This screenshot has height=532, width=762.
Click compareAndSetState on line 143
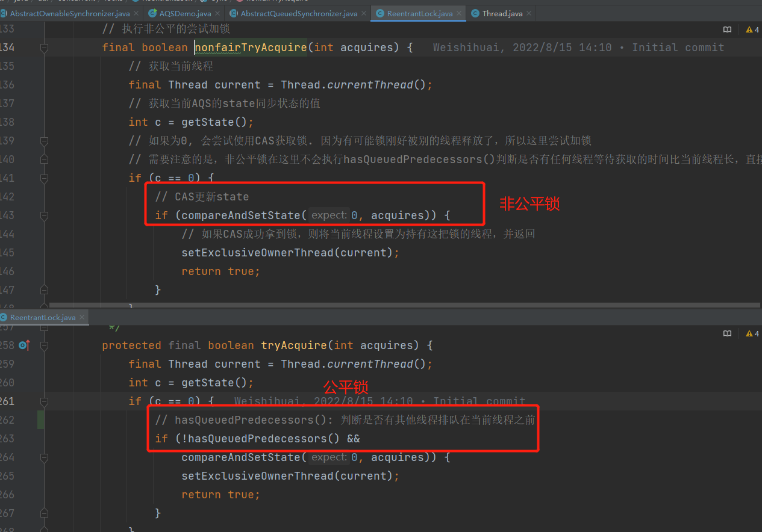[x=241, y=215]
